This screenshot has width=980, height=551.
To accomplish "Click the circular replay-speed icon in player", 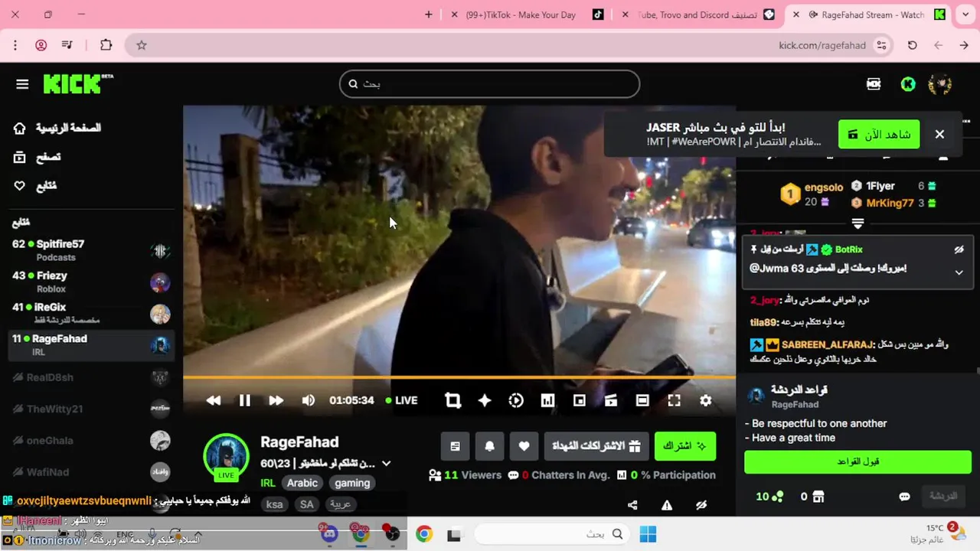I will pos(516,400).
